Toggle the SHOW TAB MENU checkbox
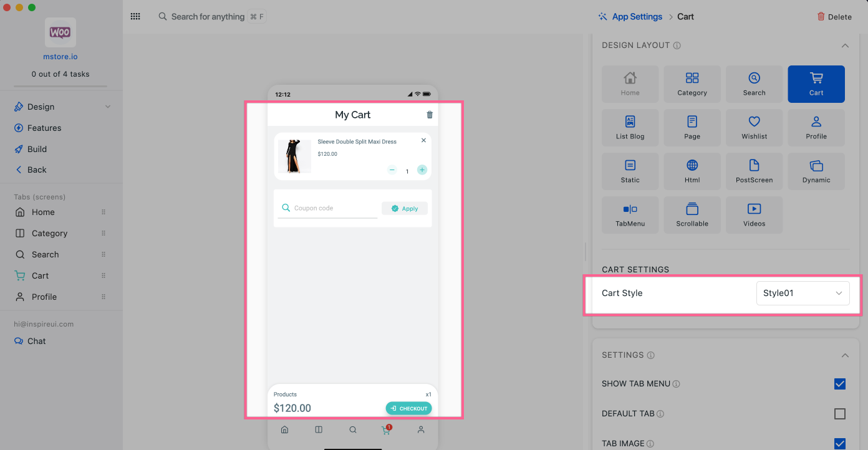868x450 pixels. [839, 384]
